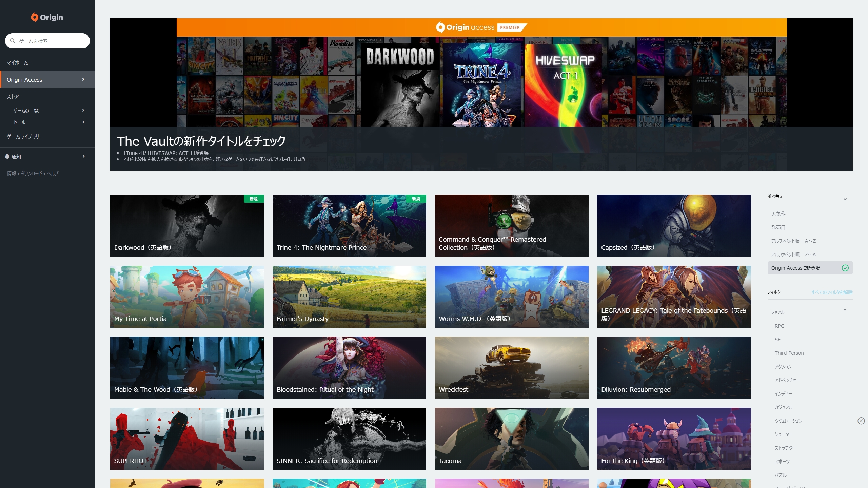
Task: Click the Origin Access Premier banner logo
Action: click(x=481, y=27)
